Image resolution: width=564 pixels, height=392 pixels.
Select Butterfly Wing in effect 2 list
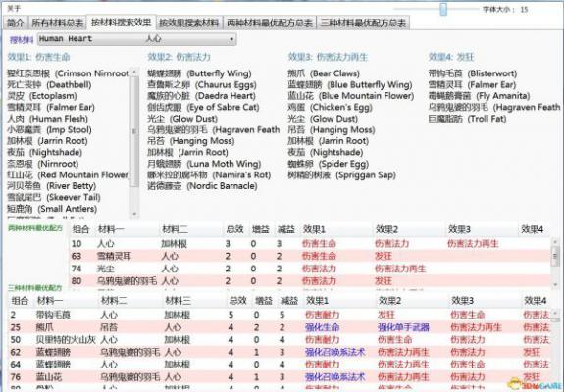click(199, 73)
